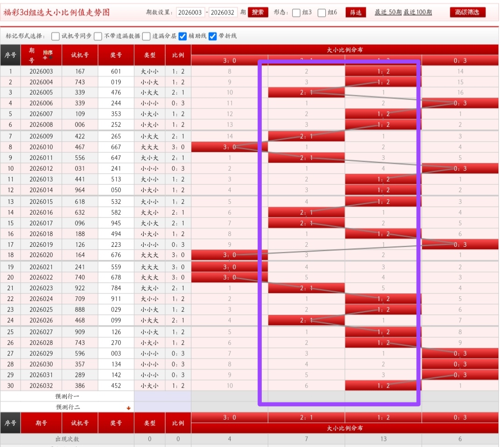Enable the 试机号同步 checkbox
This screenshot has width=504, height=447.
(56, 36)
